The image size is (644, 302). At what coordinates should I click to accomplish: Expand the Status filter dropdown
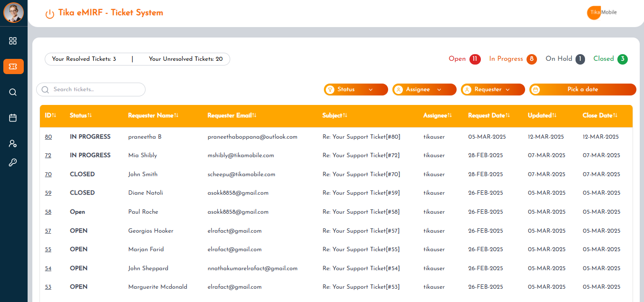pyautogui.click(x=356, y=89)
